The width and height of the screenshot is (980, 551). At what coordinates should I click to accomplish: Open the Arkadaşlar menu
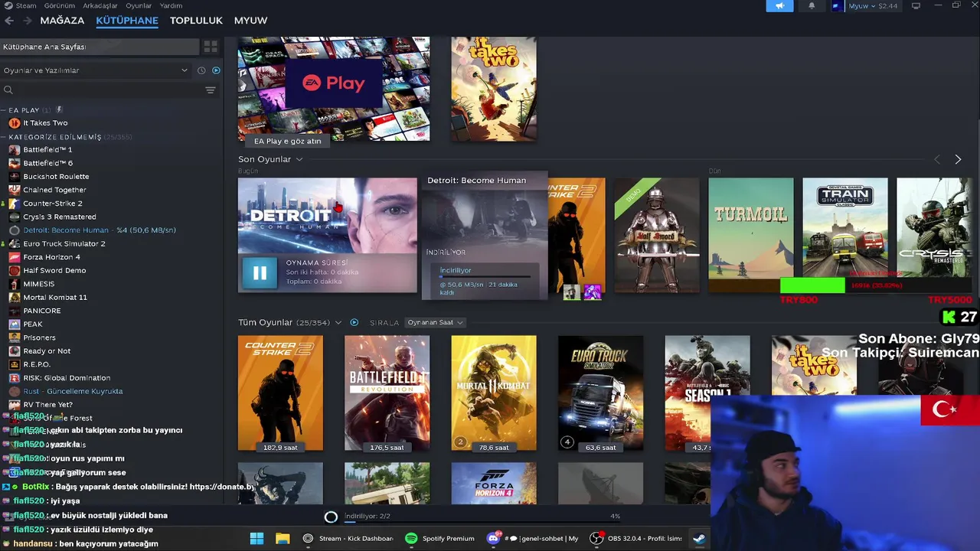[100, 5]
